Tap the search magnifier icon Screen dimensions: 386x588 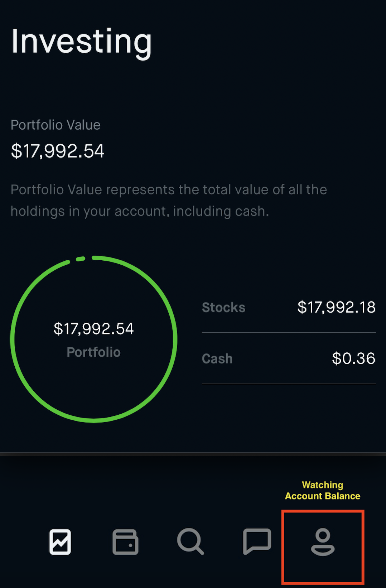pyautogui.click(x=190, y=541)
